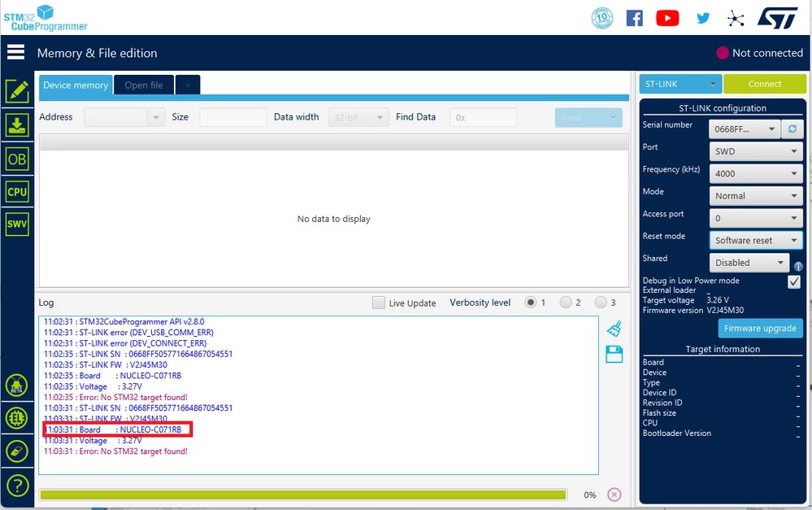Cancel operation with the red X icon
Screen dimensions: 812x510
(x=614, y=495)
